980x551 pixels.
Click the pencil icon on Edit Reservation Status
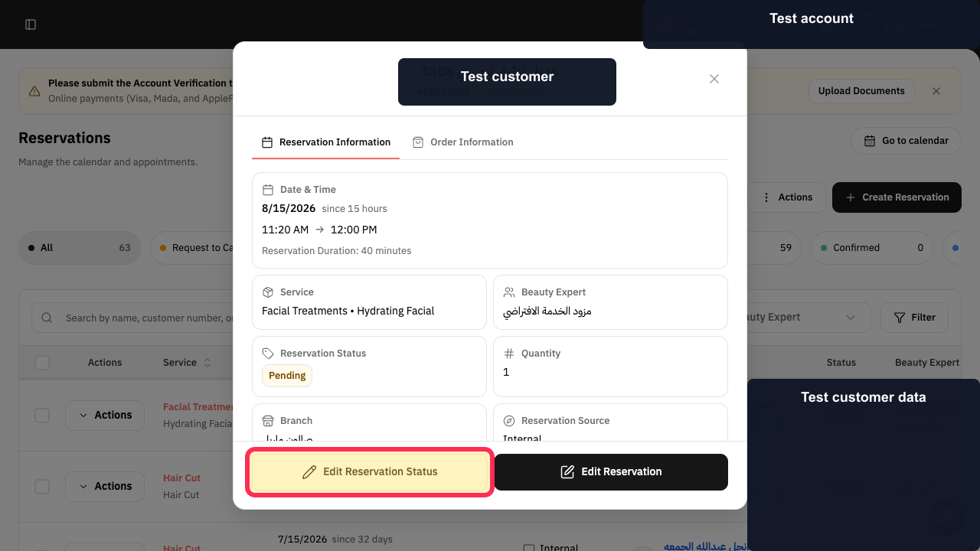pos(309,472)
